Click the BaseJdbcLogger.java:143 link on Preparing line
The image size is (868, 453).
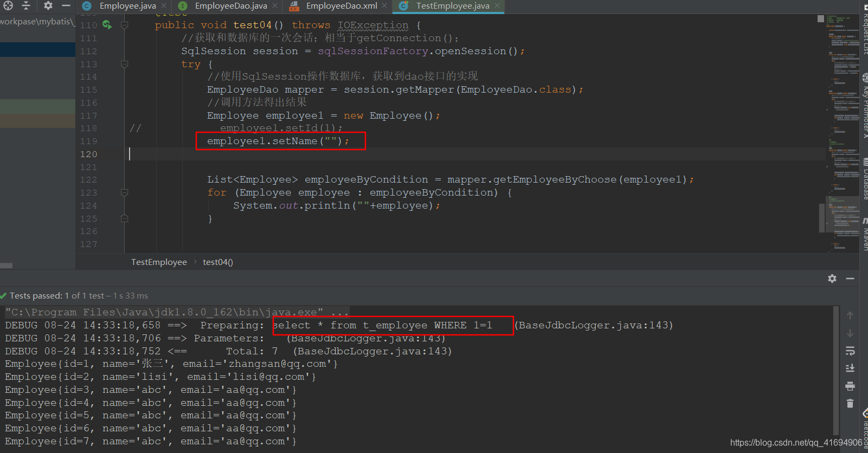click(x=593, y=325)
